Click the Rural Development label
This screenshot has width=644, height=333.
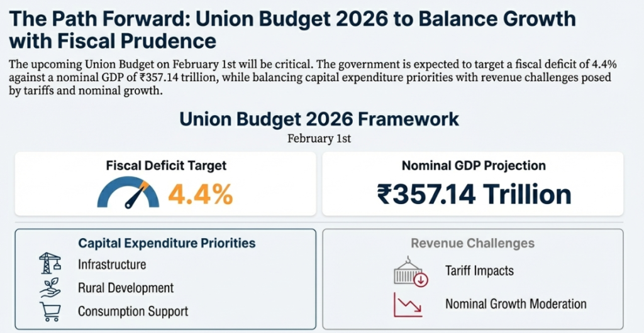[x=126, y=288]
